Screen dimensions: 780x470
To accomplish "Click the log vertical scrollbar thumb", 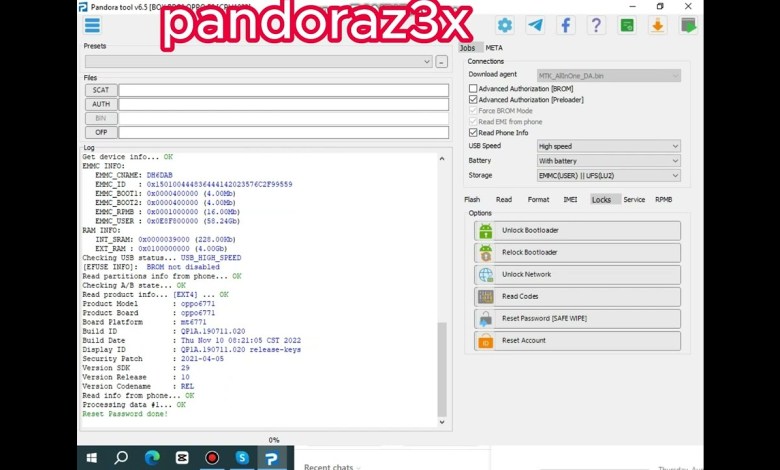I will coord(442,369).
